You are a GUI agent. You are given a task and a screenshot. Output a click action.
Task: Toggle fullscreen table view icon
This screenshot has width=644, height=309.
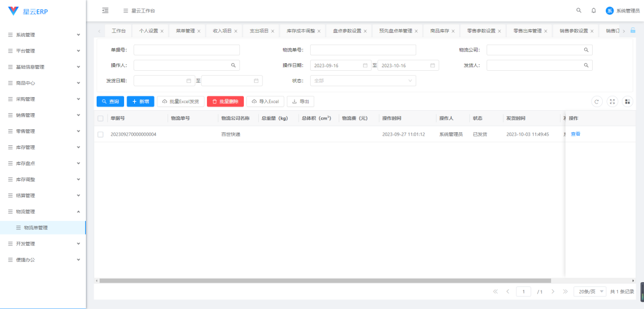point(612,102)
